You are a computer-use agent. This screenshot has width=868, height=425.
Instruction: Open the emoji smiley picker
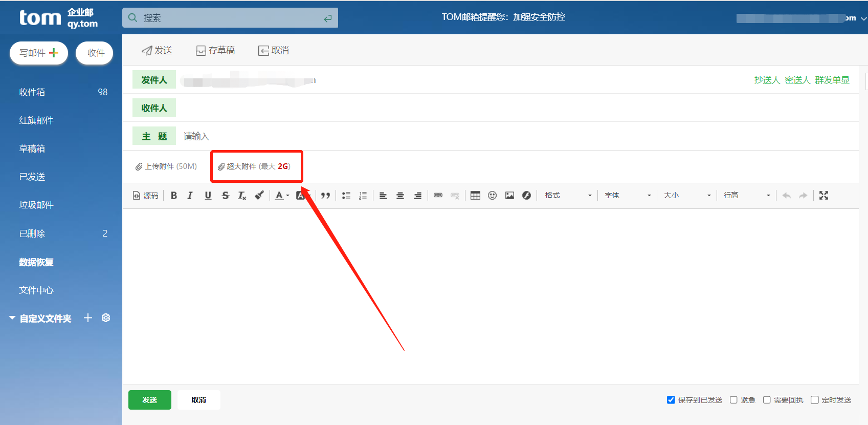pyautogui.click(x=493, y=195)
